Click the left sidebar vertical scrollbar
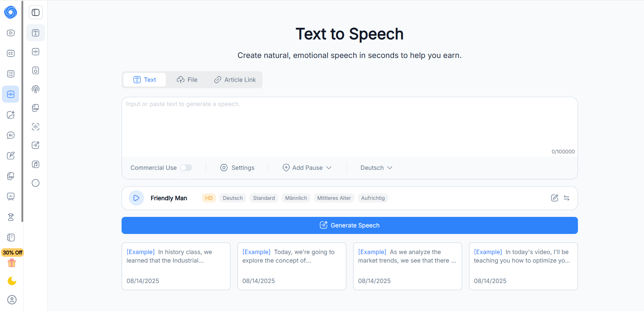The image size is (644, 311). tap(22, 111)
